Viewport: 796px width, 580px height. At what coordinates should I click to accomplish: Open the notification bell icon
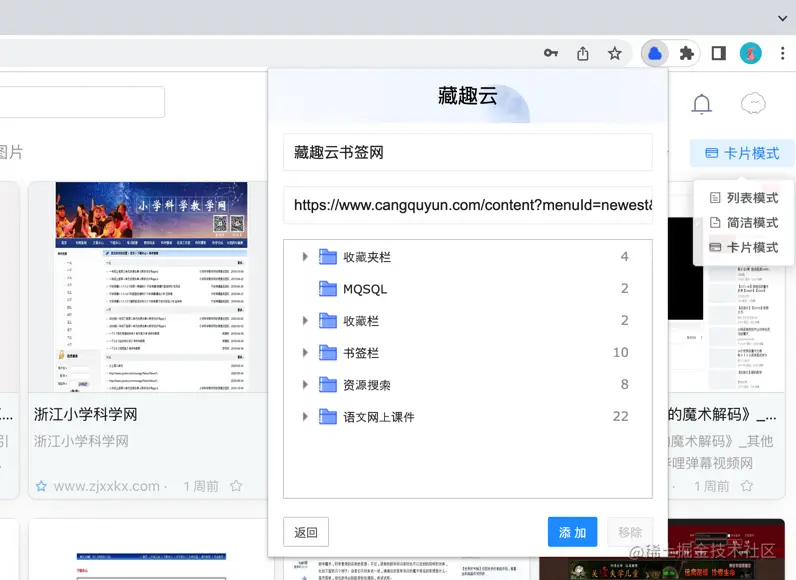[702, 104]
